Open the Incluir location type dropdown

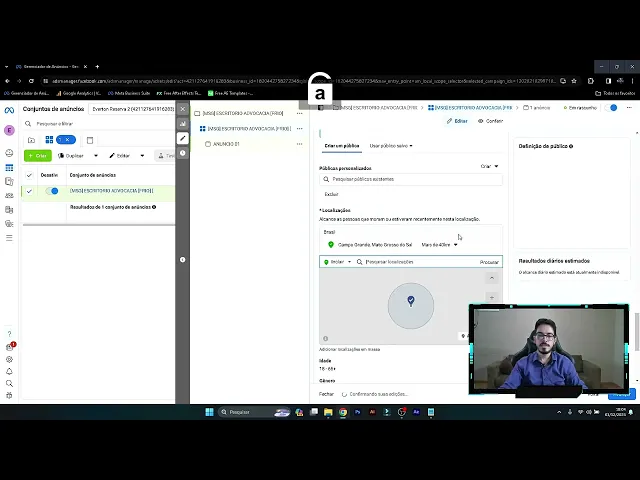pyautogui.click(x=337, y=262)
